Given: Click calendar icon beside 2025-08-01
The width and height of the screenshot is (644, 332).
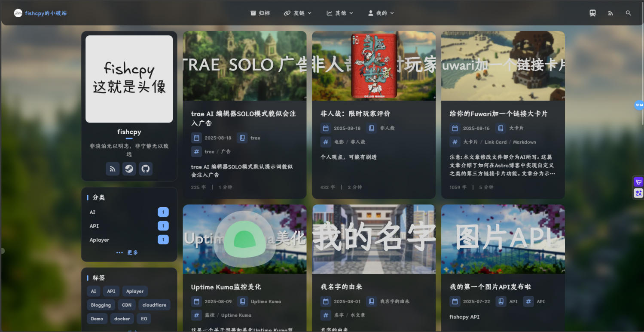Looking at the screenshot, I should (326, 301).
